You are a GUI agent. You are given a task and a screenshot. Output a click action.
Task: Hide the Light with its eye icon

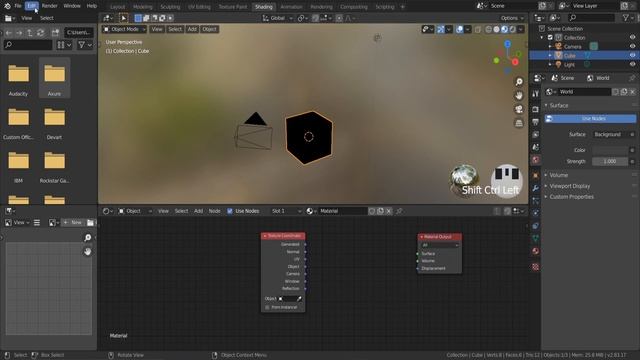(x=632, y=64)
